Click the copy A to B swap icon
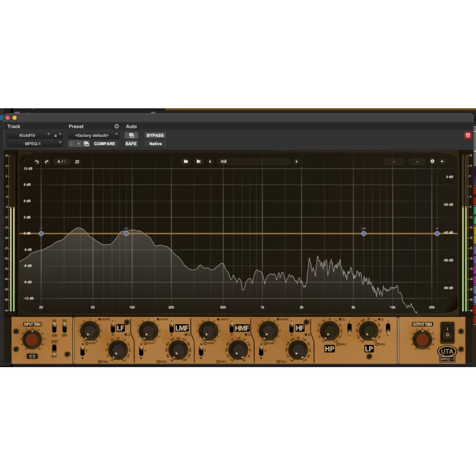This screenshot has height=476, width=476. point(77,162)
